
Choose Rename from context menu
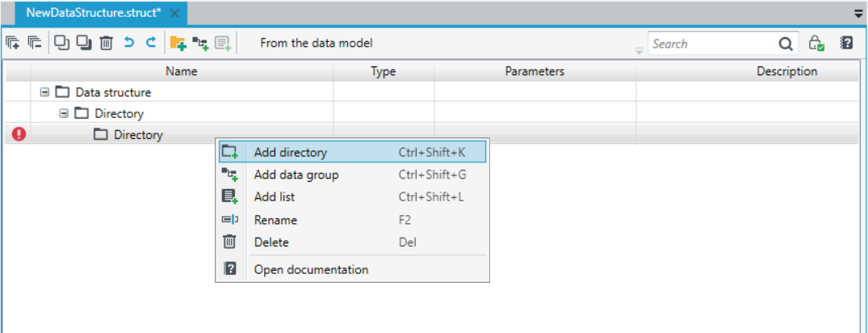(x=352, y=220)
